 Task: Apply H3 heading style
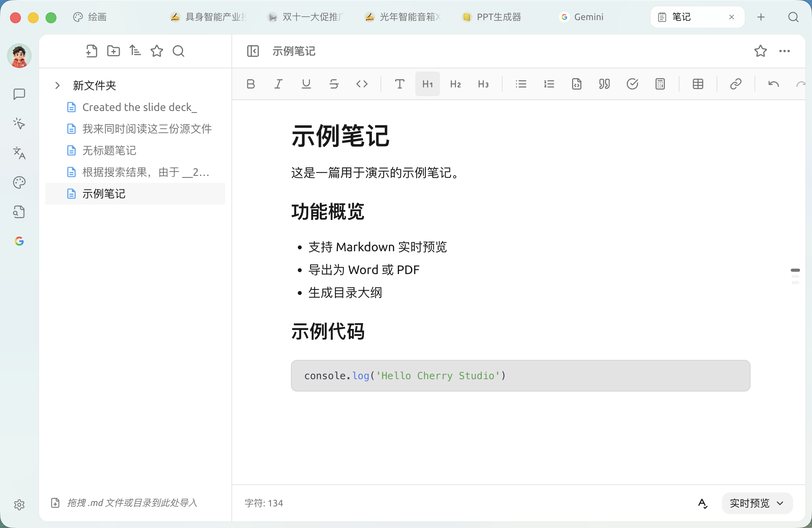pos(483,84)
